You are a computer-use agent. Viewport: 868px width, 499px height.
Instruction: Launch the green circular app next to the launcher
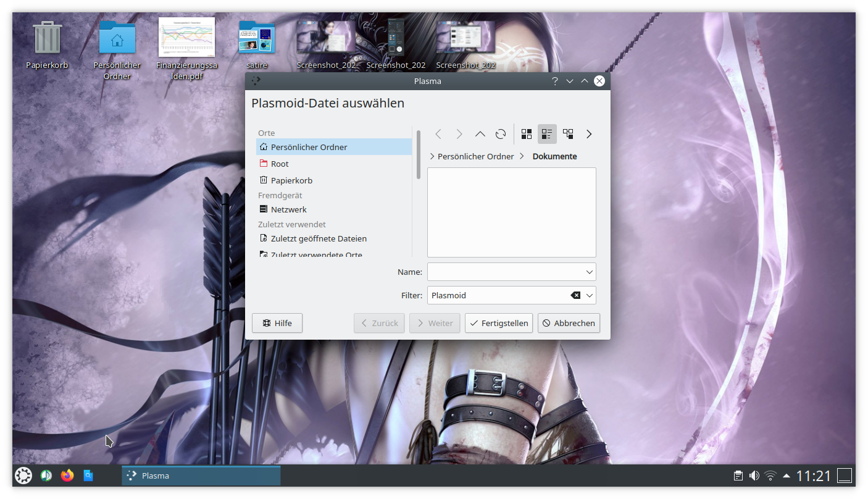[46, 476]
